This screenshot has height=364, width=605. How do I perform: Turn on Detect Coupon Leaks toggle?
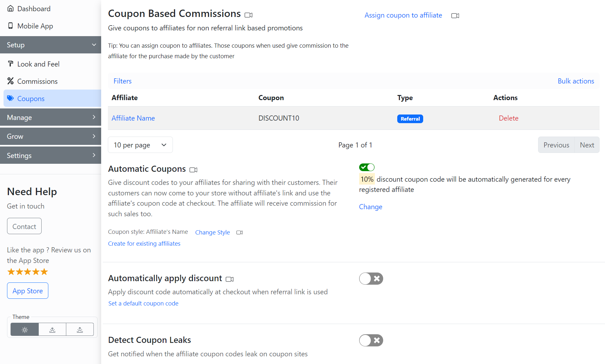(x=371, y=340)
